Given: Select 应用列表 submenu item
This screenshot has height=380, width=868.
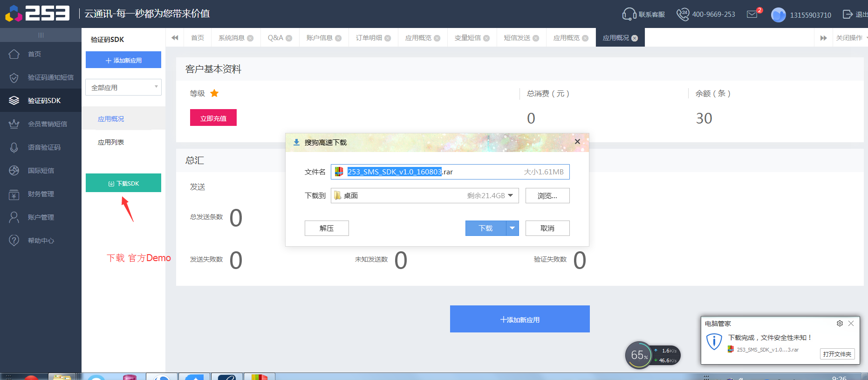Looking at the screenshot, I should pyautogui.click(x=123, y=142).
